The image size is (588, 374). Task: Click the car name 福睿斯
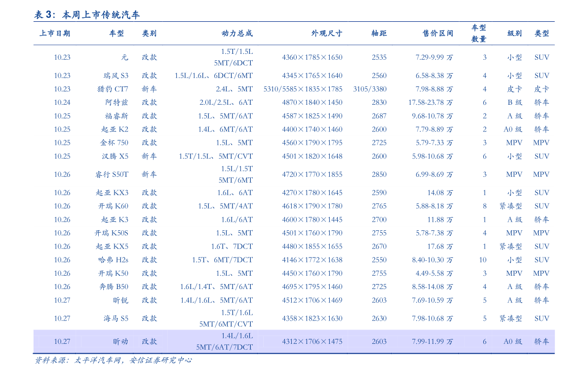[x=117, y=116]
